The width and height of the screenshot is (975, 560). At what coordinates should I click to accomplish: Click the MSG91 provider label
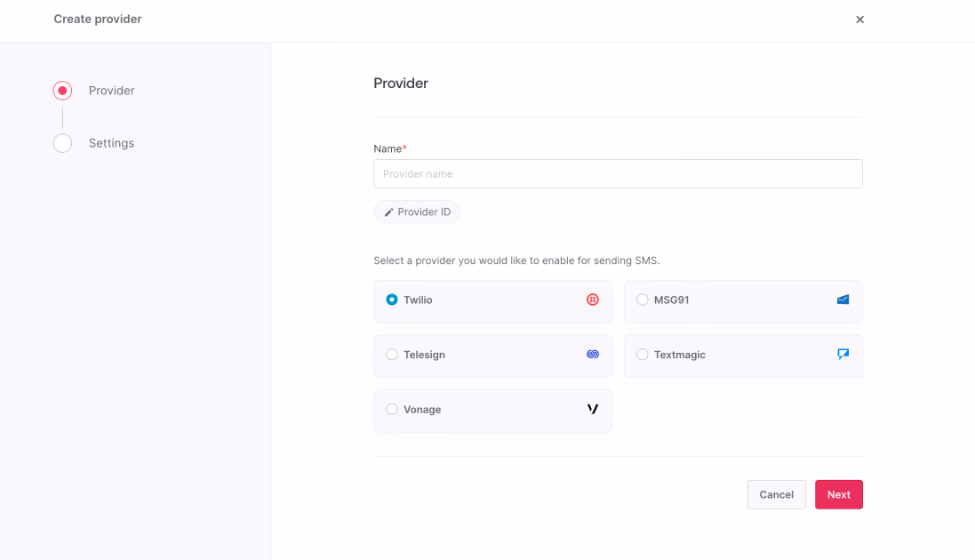click(x=672, y=300)
